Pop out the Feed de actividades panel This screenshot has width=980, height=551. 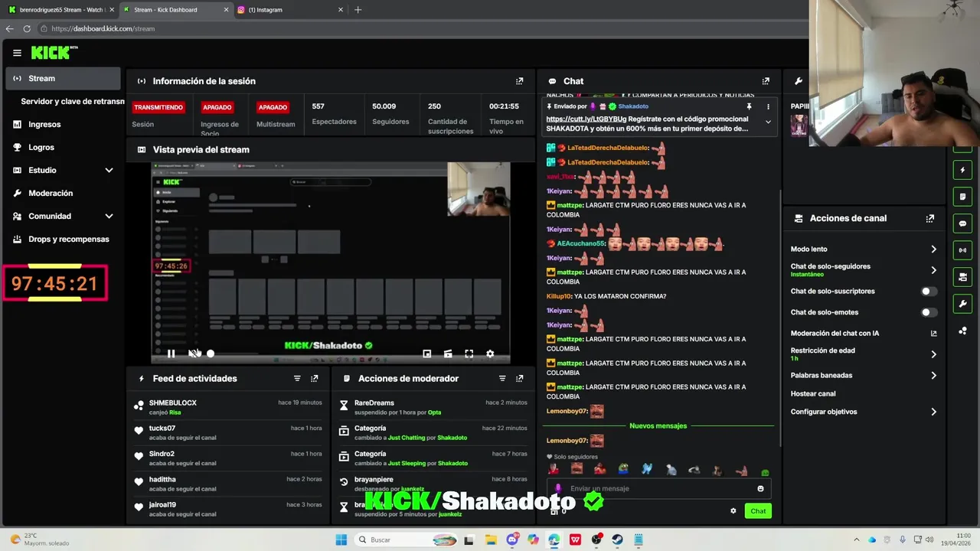pos(315,379)
